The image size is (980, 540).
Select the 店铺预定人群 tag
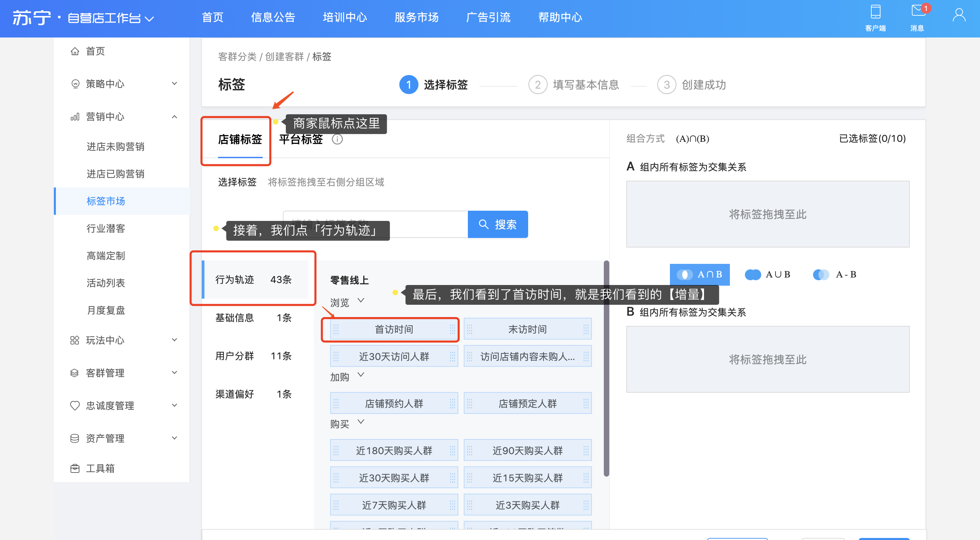pos(527,403)
